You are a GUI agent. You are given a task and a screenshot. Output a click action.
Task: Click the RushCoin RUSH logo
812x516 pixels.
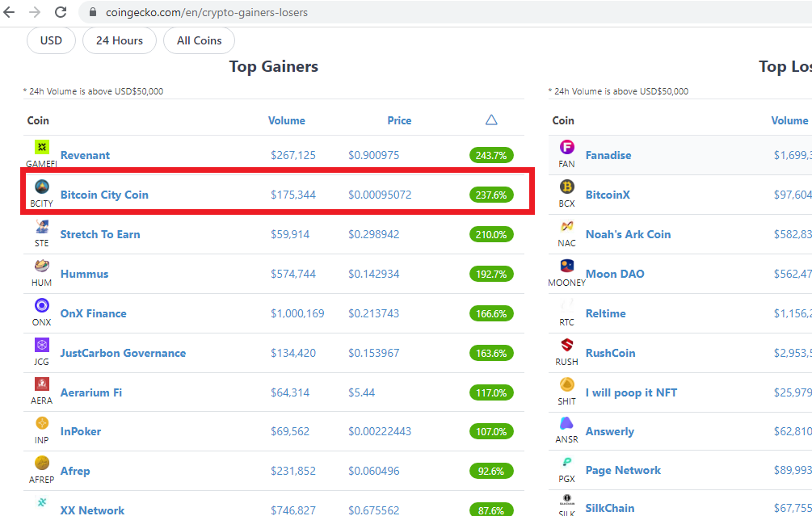pyautogui.click(x=567, y=345)
